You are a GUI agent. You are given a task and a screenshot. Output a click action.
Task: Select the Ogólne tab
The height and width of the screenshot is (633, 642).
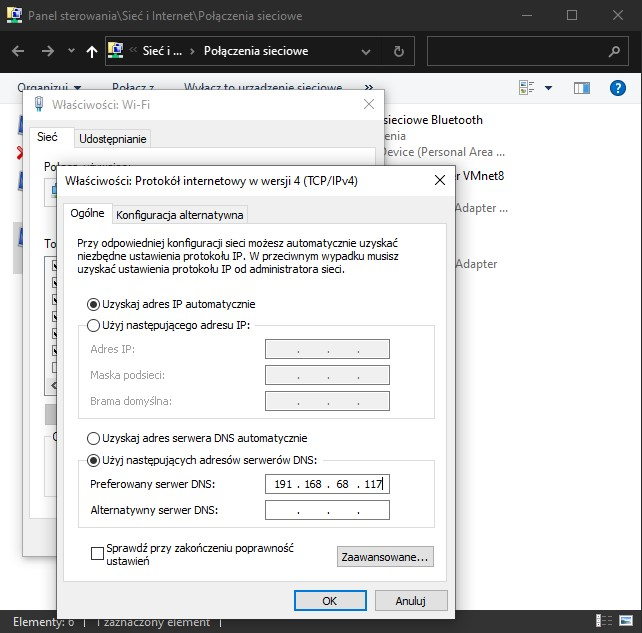(87, 213)
